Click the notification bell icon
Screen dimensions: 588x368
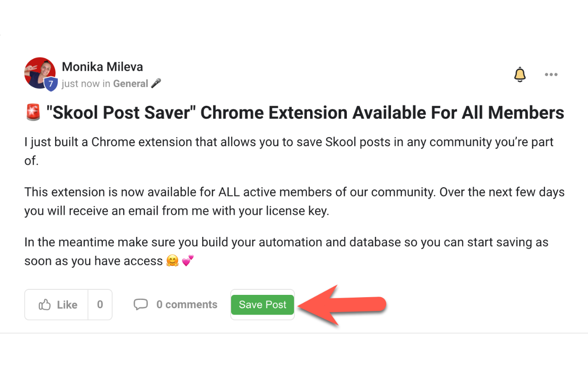click(520, 74)
